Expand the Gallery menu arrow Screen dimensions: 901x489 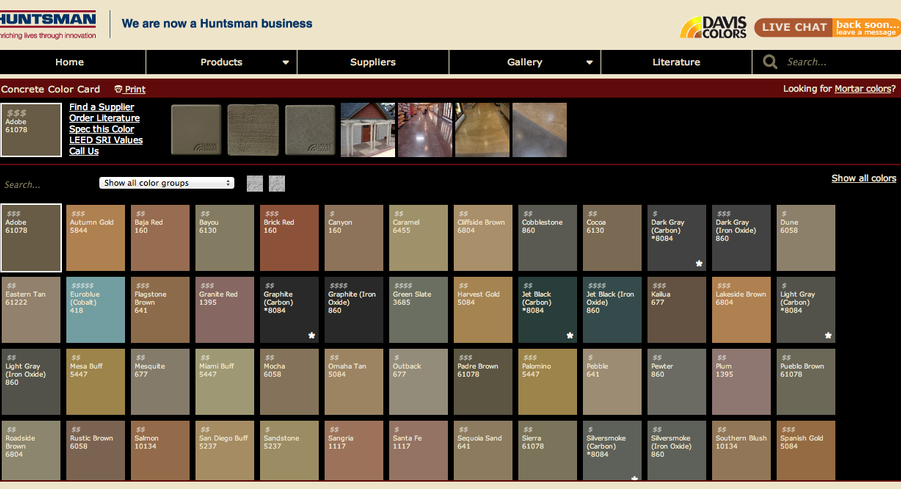[588, 63]
